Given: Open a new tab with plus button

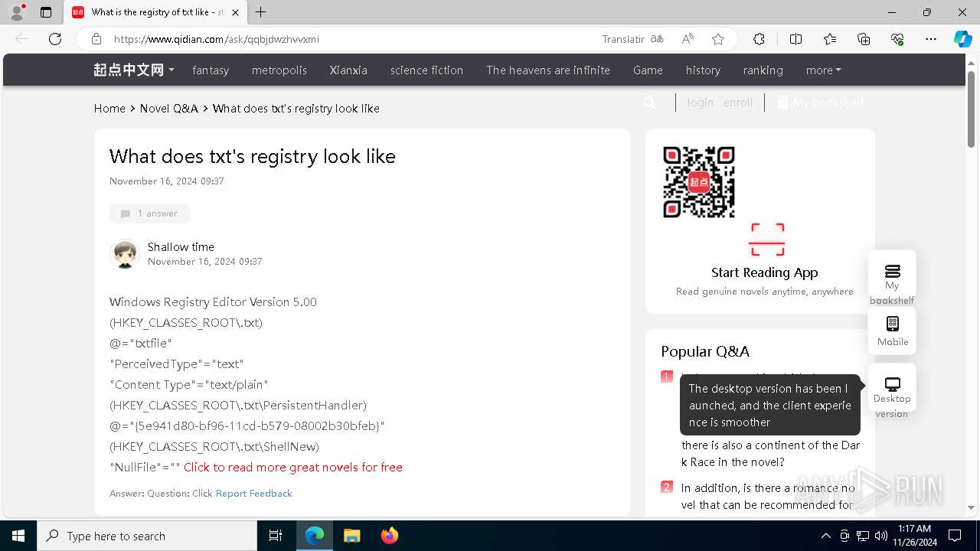Looking at the screenshot, I should (260, 12).
